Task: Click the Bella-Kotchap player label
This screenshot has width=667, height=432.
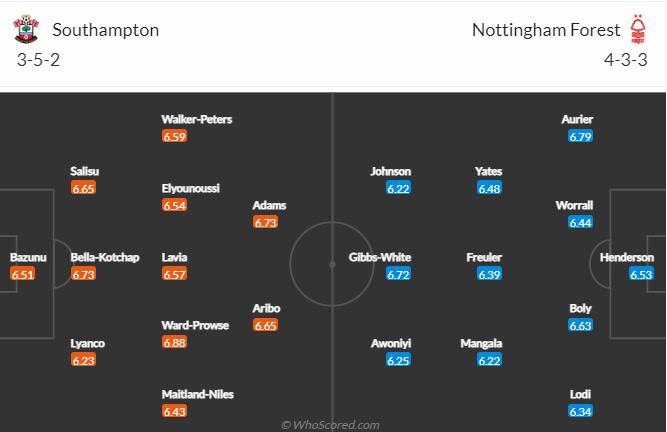Action: (x=105, y=257)
